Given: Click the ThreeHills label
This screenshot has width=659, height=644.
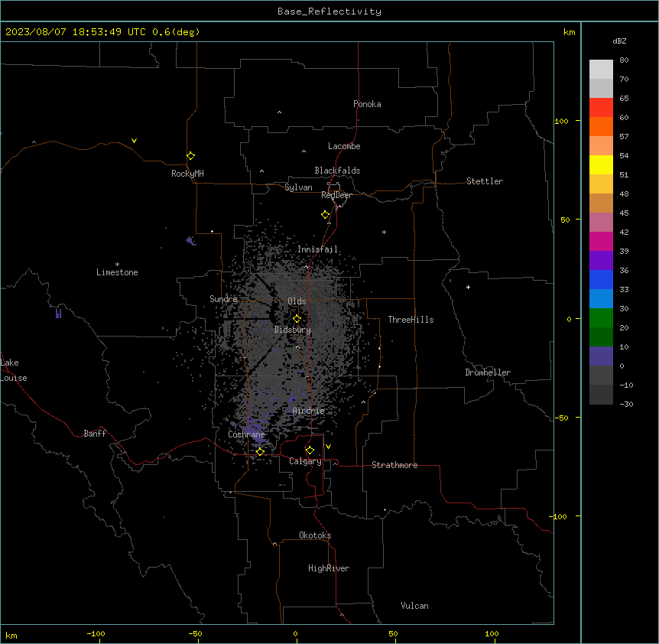Looking at the screenshot, I should pyautogui.click(x=411, y=320).
